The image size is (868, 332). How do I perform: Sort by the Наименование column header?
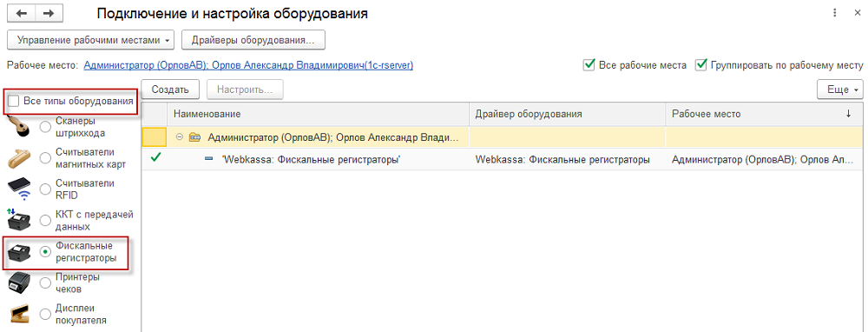(319, 114)
